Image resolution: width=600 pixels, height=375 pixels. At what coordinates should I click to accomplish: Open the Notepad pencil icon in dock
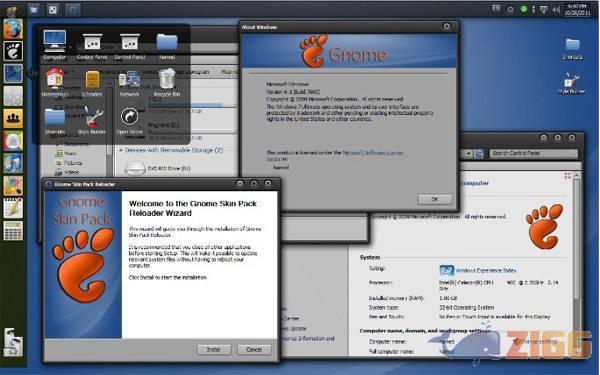13,208
